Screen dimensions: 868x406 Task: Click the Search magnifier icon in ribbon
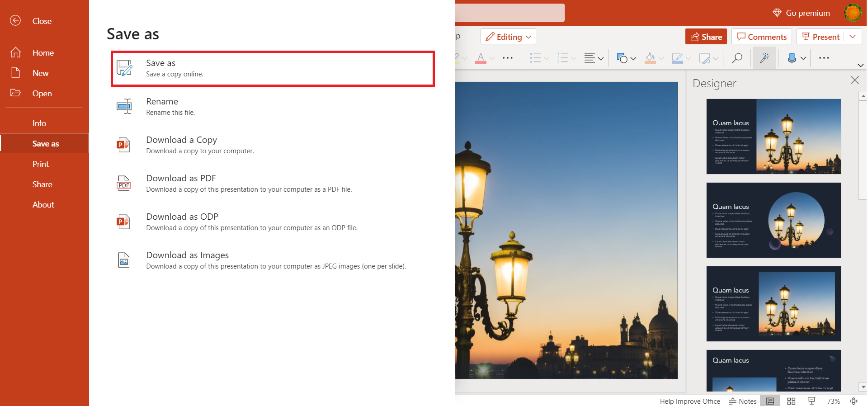pyautogui.click(x=737, y=58)
